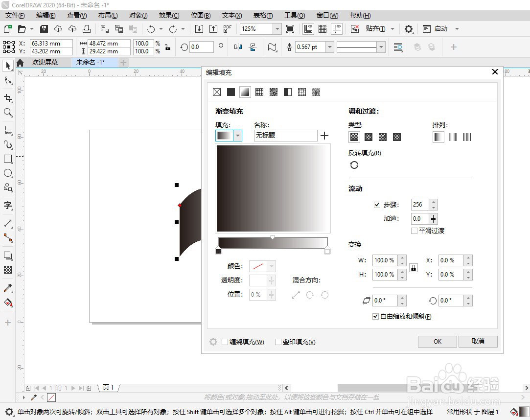Save fill as new with plus icon
Viewport: 530px width, 420px height.
click(324, 136)
